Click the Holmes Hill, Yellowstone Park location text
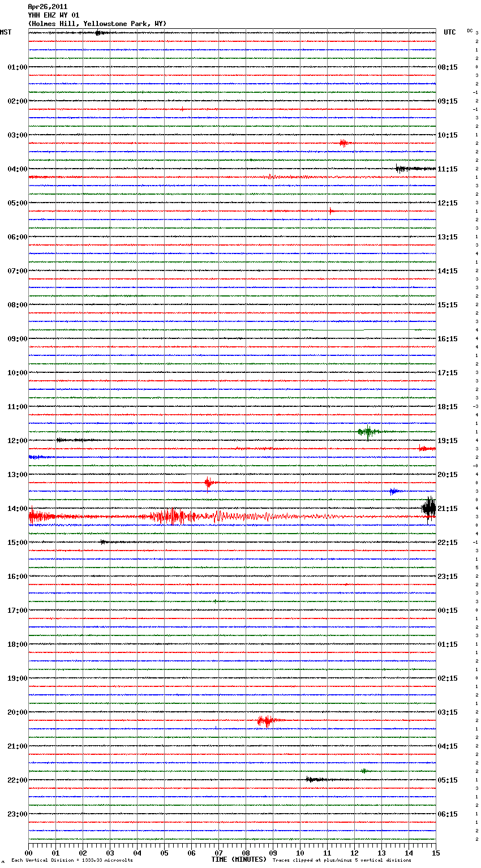Screen dimensions: 481x868 tap(97, 24)
